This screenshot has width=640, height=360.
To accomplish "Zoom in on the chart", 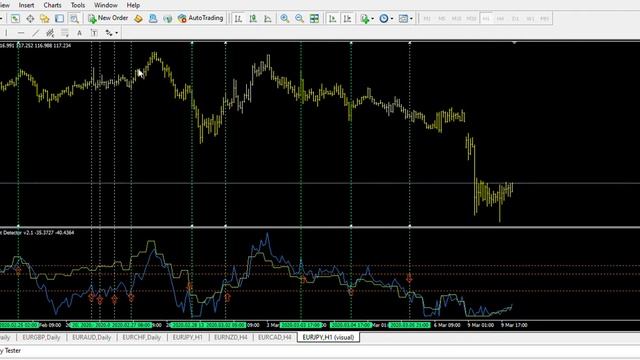I will 285,18.
